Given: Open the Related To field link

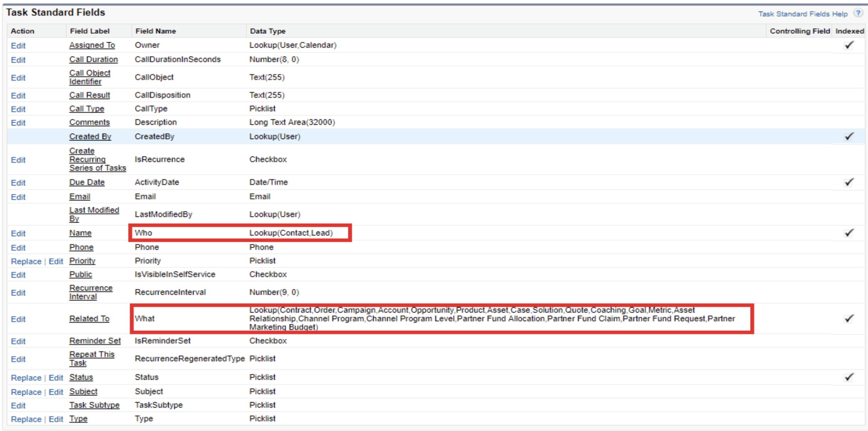Looking at the screenshot, I should coord(89,319).
